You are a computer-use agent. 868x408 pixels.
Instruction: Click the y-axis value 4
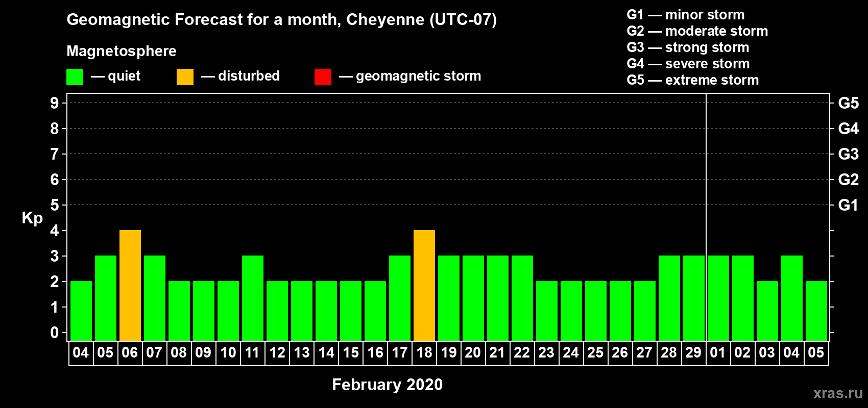pos(55,231)
